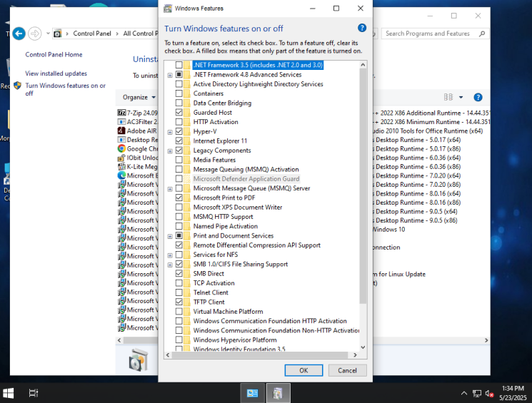Expand the Hyper-V tree node
The width and height of the screenshot is (532, 403).
coord(170,132)
